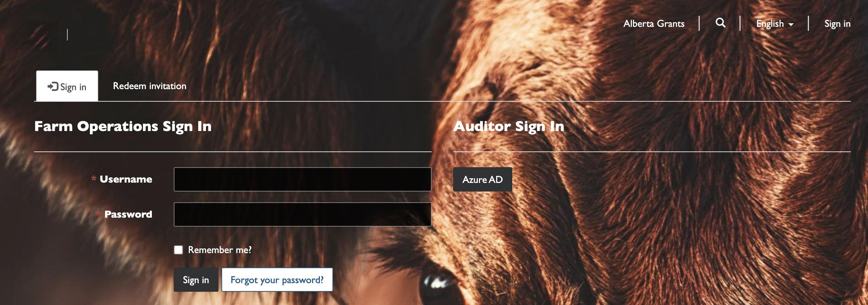Click the red asterisk beside Username
The image size is (868, 305).
(93, 178)
